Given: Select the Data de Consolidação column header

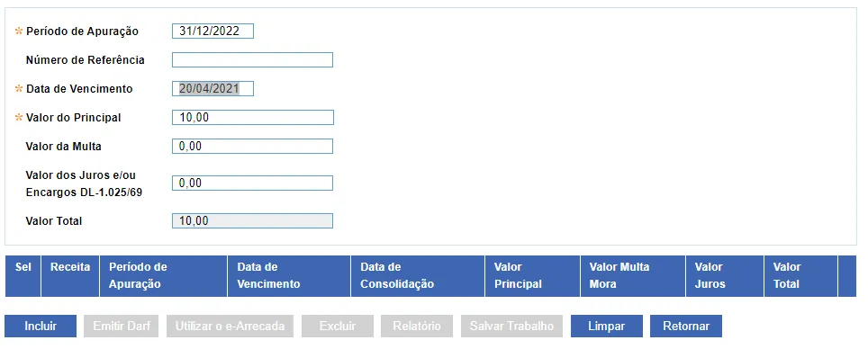Looking at the screenshot, I should pos(418,276).
